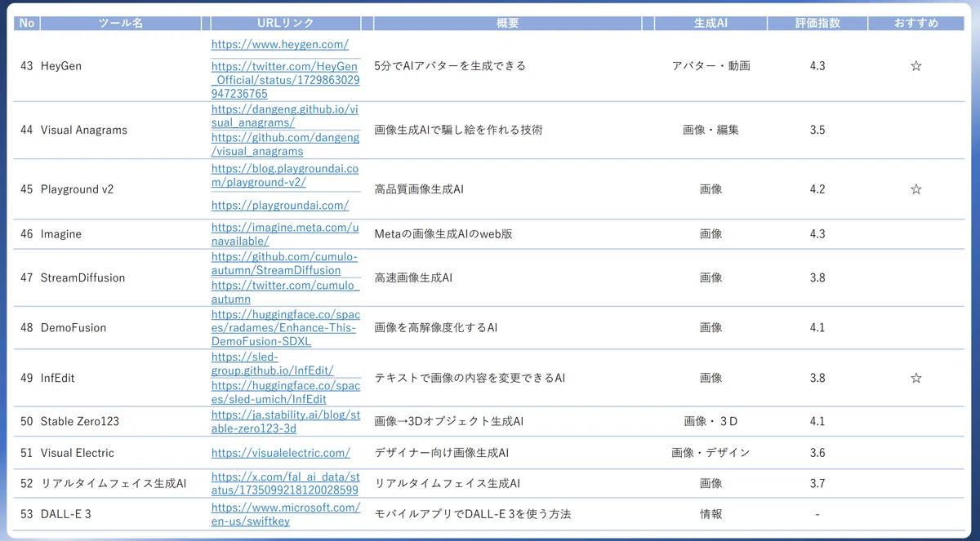
Task: Select the Playground v2 tool name cell
Action: [78, 188]
